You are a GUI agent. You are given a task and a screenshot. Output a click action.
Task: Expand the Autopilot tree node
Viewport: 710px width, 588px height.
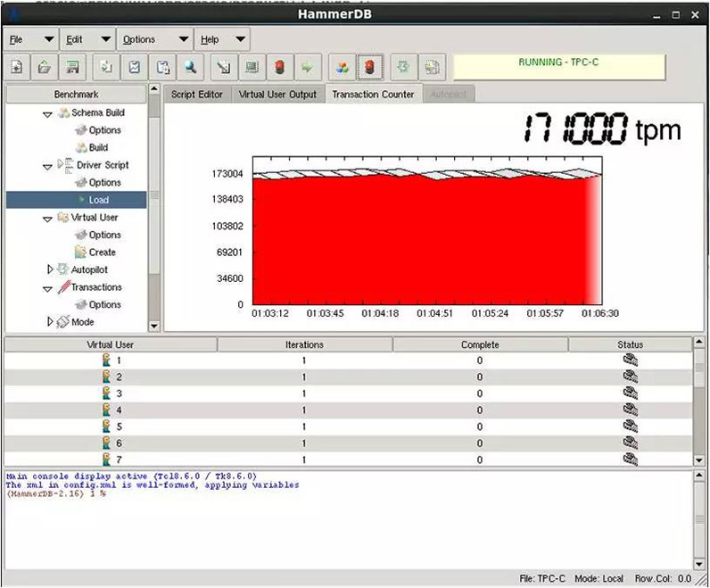(50, 269)
